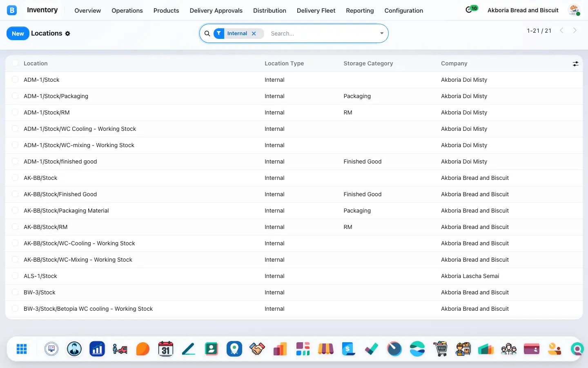Click the Inventory app logo icon
The image size is (588, 368).
click(12, 10)
